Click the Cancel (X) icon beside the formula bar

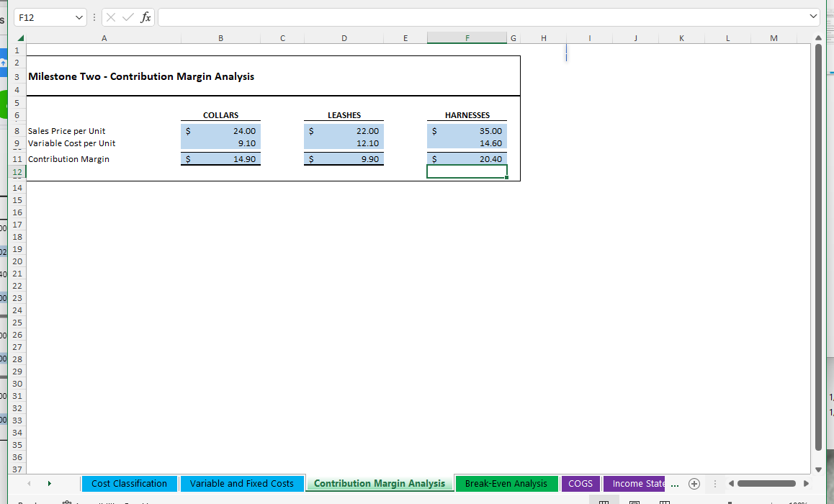pyautogui.click(x=112, y=16)
